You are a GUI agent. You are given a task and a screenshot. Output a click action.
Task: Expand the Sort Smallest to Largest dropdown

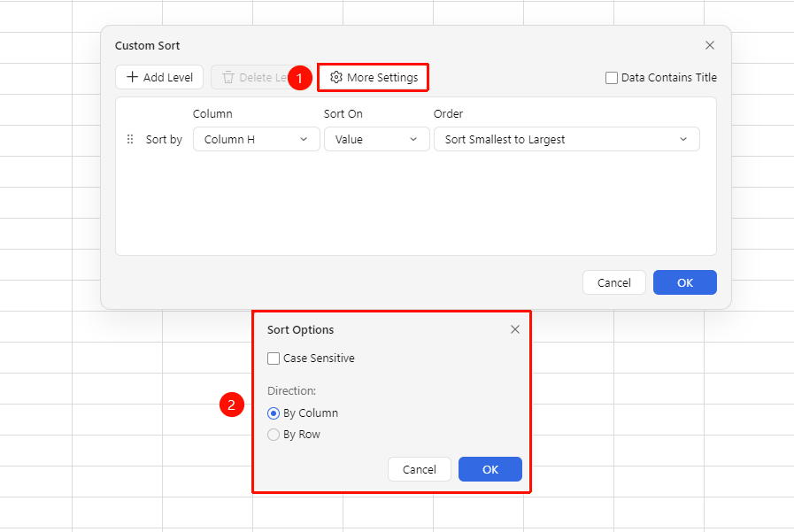pos(567,139)
